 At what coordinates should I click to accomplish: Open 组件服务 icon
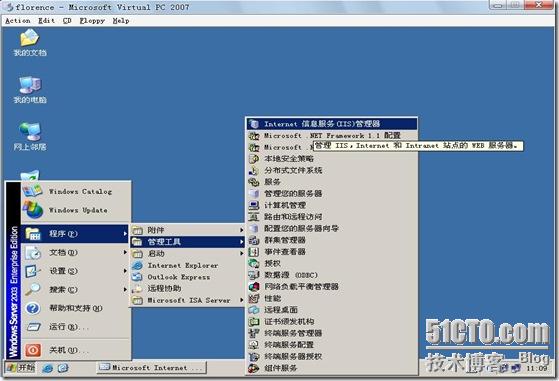(x=254, y=368)
